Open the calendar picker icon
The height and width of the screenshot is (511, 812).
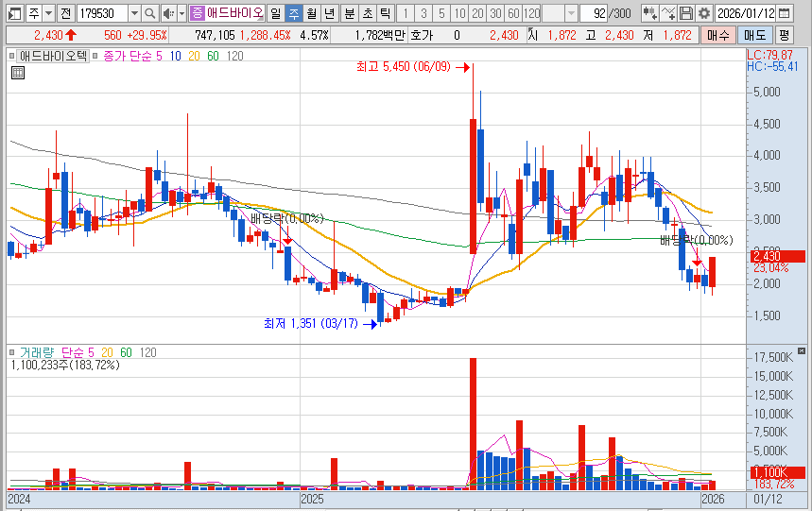tap(785, 13)
